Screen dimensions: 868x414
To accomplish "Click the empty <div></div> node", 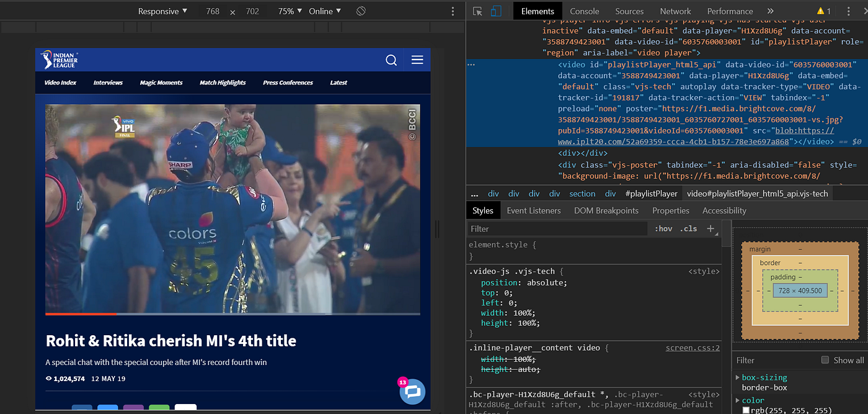I will 582,153.
